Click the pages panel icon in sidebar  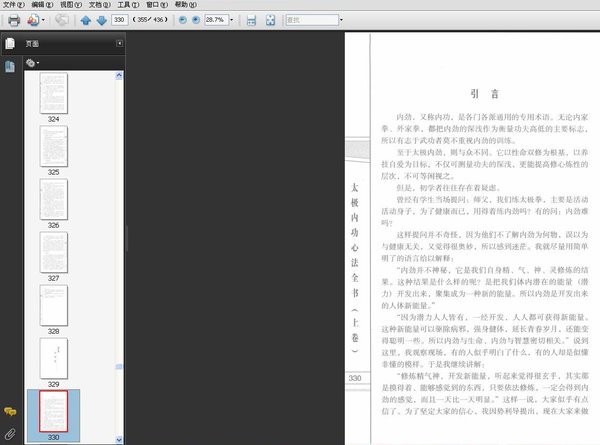pos(10,44)
